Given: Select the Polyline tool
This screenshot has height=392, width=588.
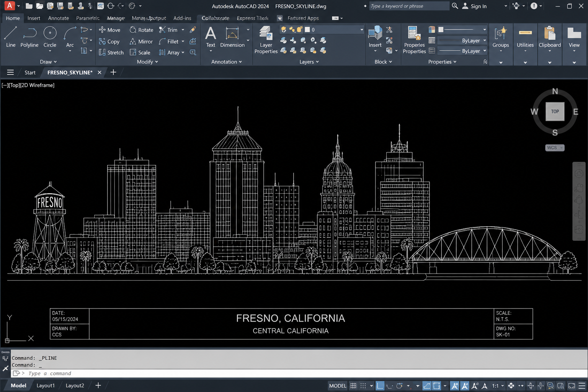Looking at the screenshot, I should (29, 37).
